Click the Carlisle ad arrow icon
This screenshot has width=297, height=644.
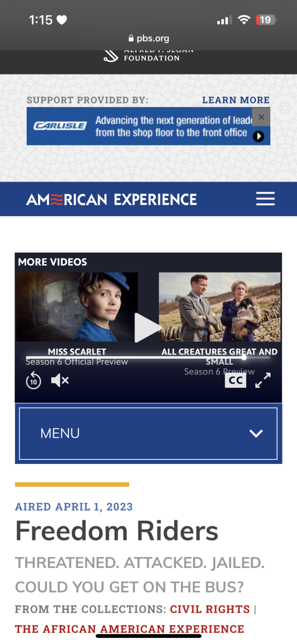(x=258, y=136)
